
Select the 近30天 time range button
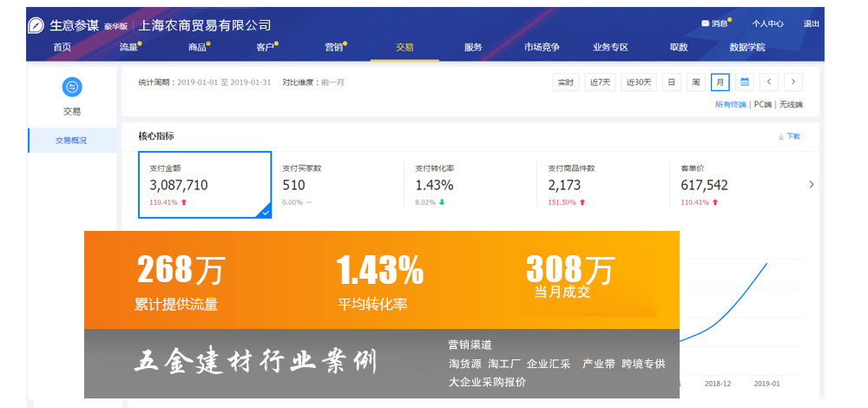pyautogui.click(x=638, y=82)
